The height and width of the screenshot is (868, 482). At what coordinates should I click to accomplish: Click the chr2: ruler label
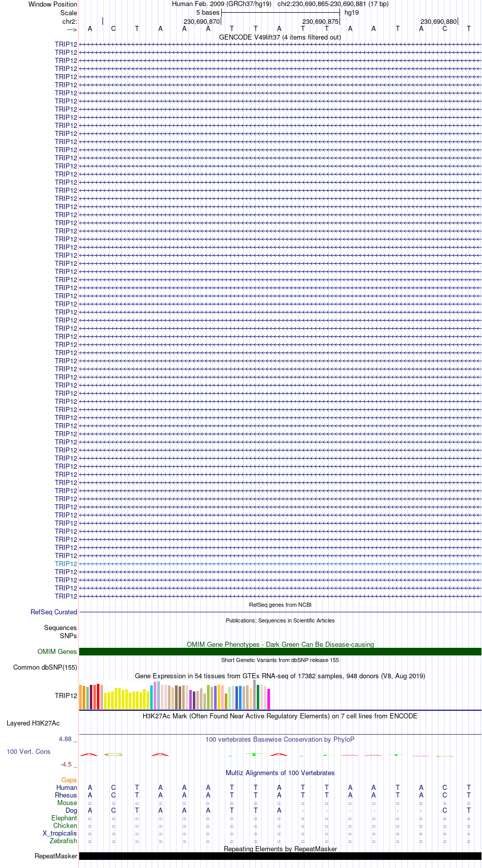(x=70, y=21)
